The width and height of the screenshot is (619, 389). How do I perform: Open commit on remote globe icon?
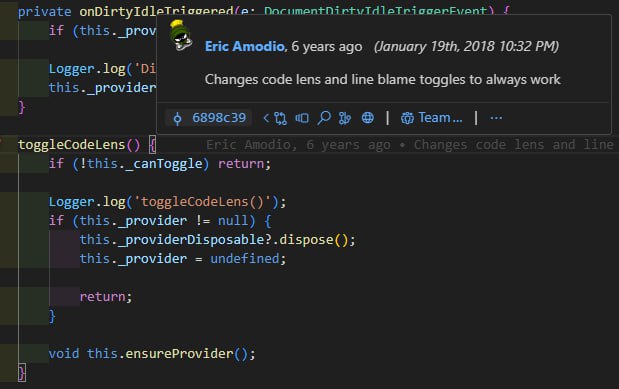(368, 118)
